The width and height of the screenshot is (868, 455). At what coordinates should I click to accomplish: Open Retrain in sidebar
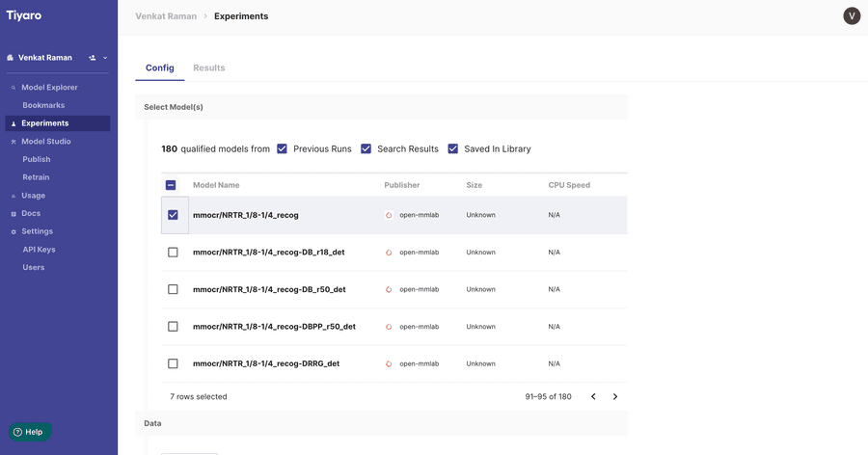pyautogui.click(x=36, y=177)
